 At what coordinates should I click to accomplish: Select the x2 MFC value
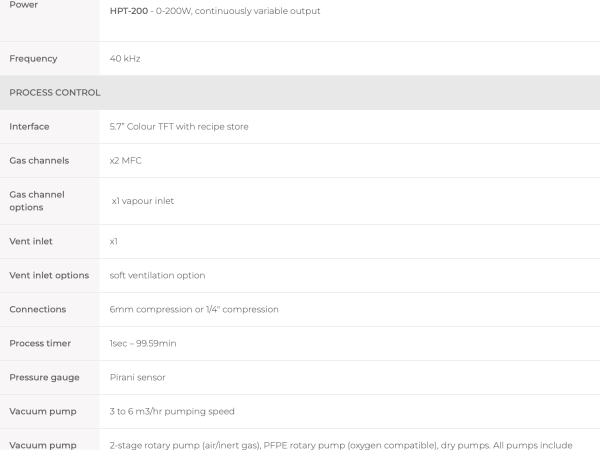(x=126, y=161)
